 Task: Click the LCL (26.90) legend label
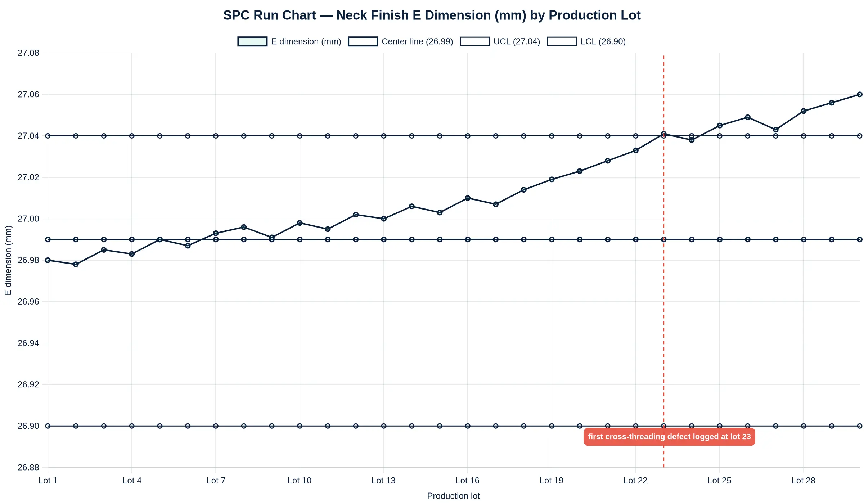(x=603, y=41)
